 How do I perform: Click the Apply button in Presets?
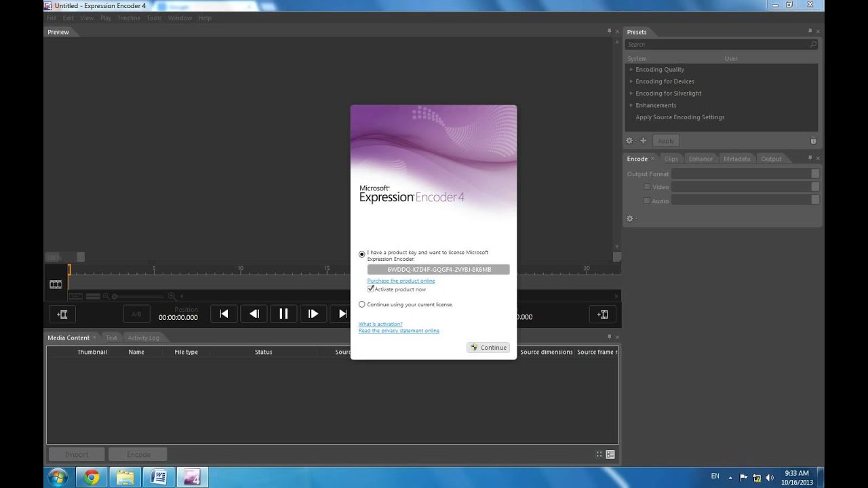click(x=666, y=140)
